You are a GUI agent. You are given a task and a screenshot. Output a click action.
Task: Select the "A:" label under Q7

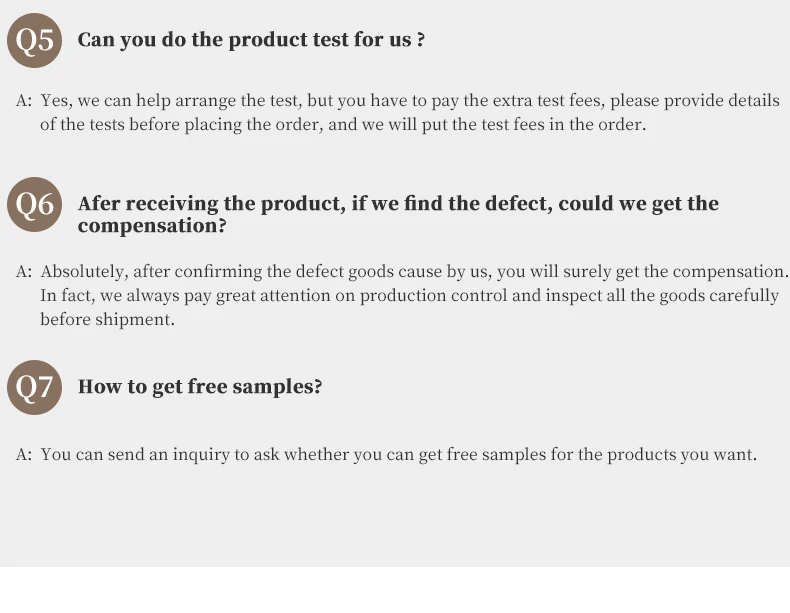click(x=25, y=455)
